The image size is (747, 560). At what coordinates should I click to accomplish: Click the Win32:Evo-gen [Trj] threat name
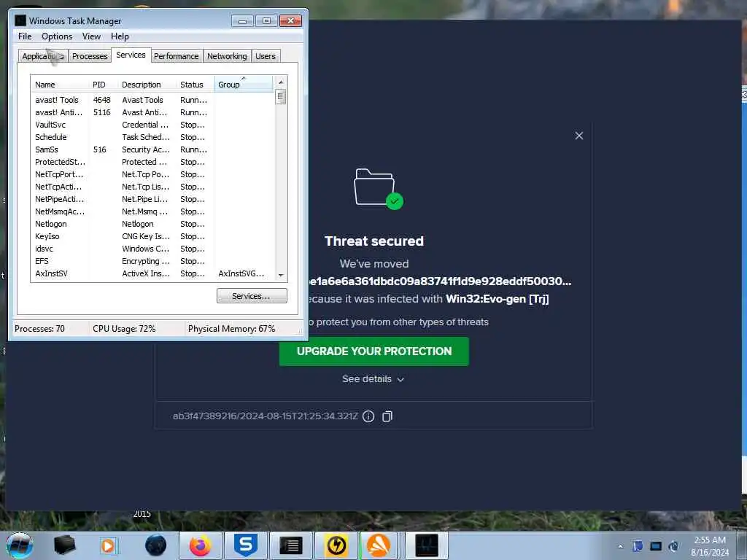pos(498,299)
